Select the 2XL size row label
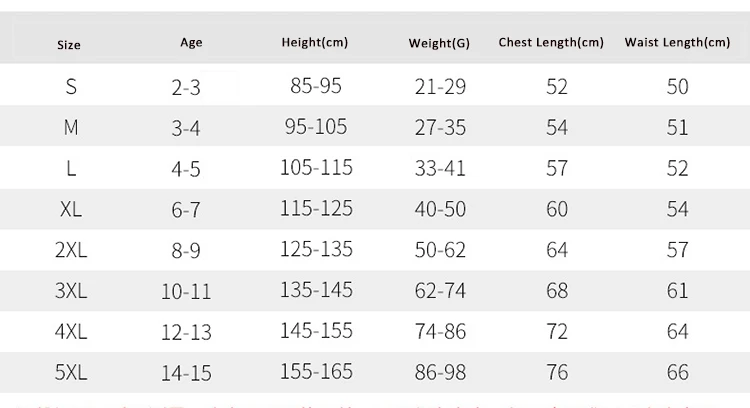 point(71,250)
